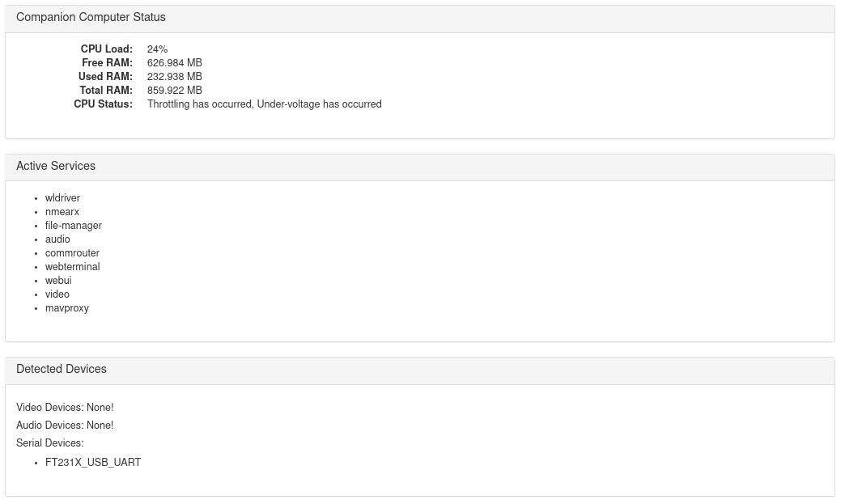
Task: Select the nmearx service entry
Action: pos(62,212)
